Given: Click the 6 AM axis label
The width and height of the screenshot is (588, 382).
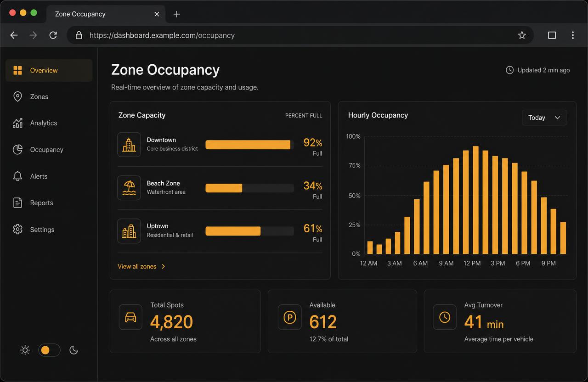Looking at the screenshot, I should point(420,263).
